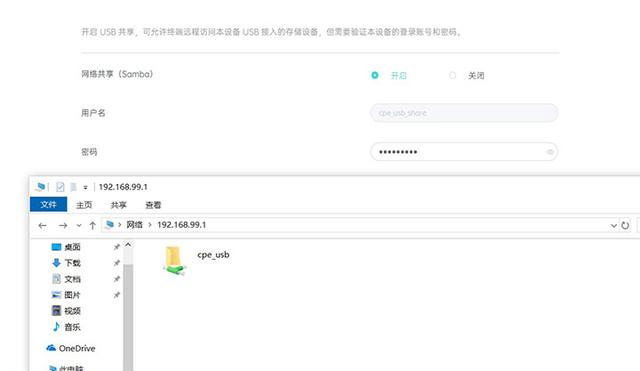Open the cpe_usb shared folder
This screenshot has height=371, width=640.
(196, 261)
